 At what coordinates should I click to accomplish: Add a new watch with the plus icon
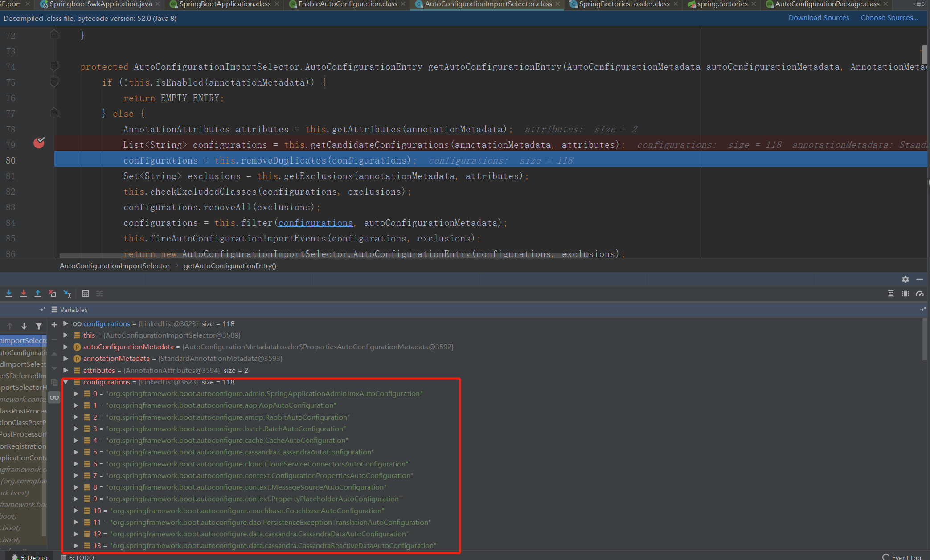54,325
